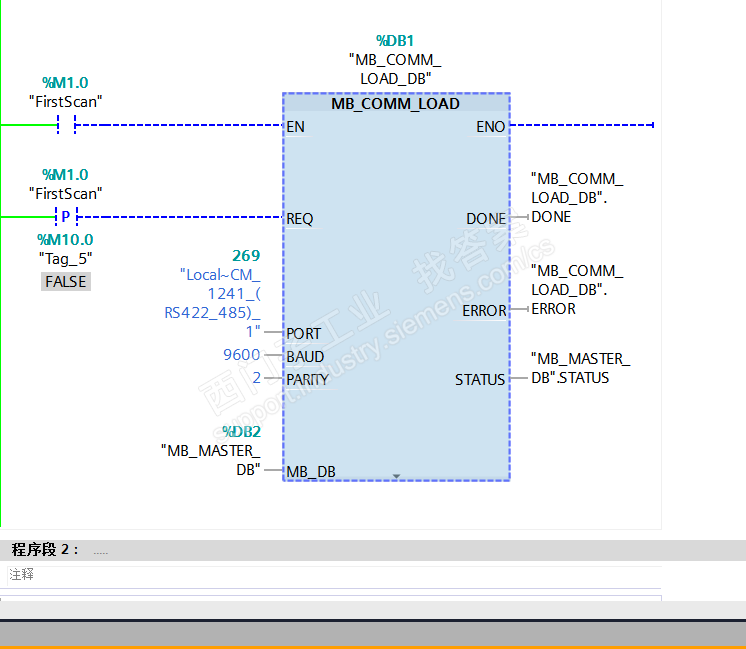Click the DONE output pin label inside block
Image resolution: width=746 pixels, height=649 pixels.
[486, 219]
